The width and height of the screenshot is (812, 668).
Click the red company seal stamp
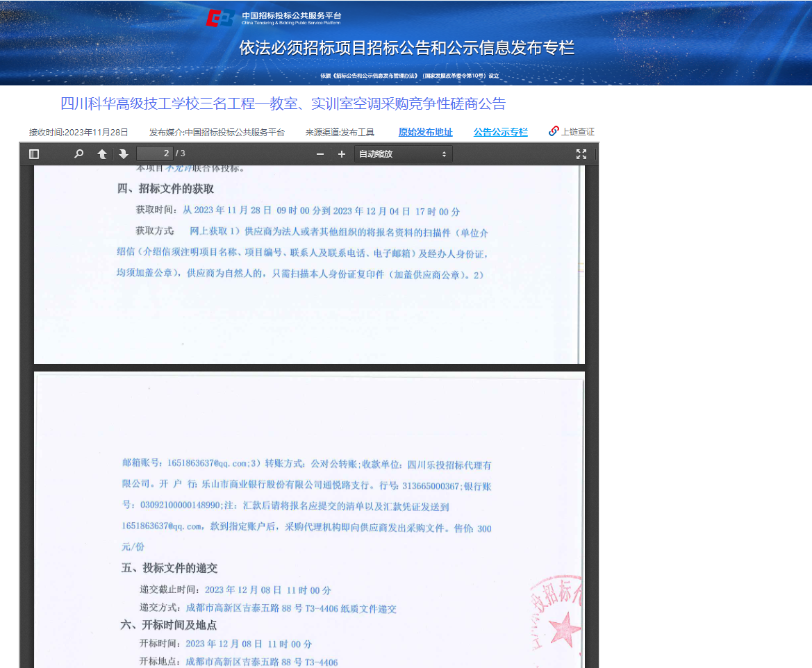pos(557,620)
